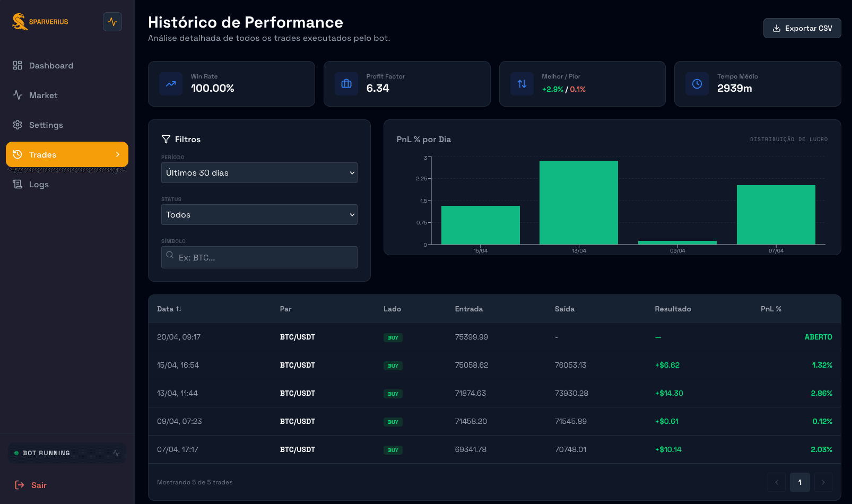Open Market via waveform icon

point(16,95)
